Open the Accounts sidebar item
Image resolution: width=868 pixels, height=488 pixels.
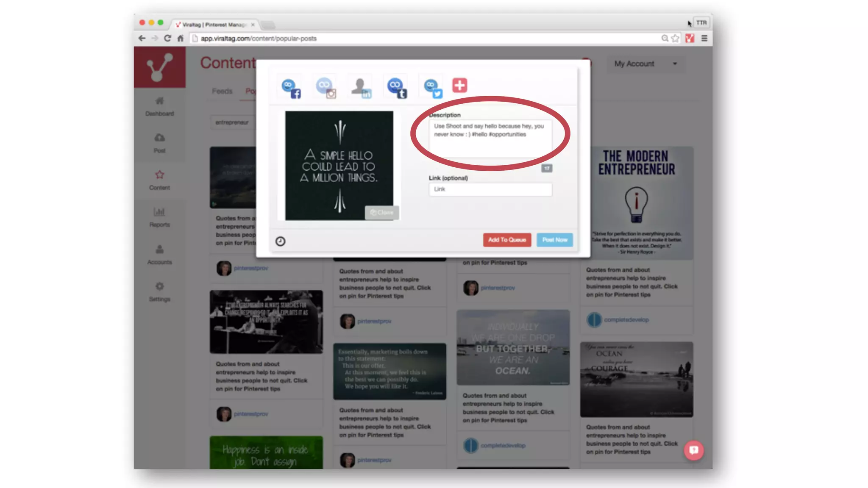point(159,254)
